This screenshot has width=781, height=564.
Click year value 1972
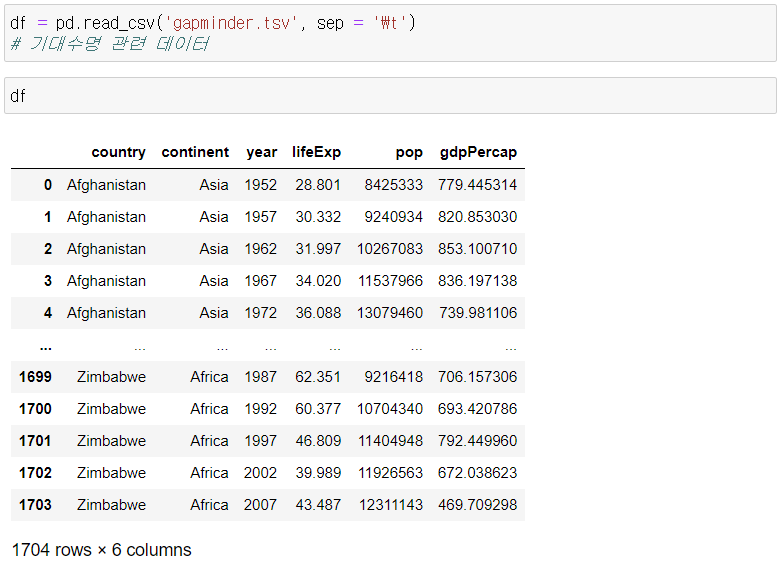(260, 313)
